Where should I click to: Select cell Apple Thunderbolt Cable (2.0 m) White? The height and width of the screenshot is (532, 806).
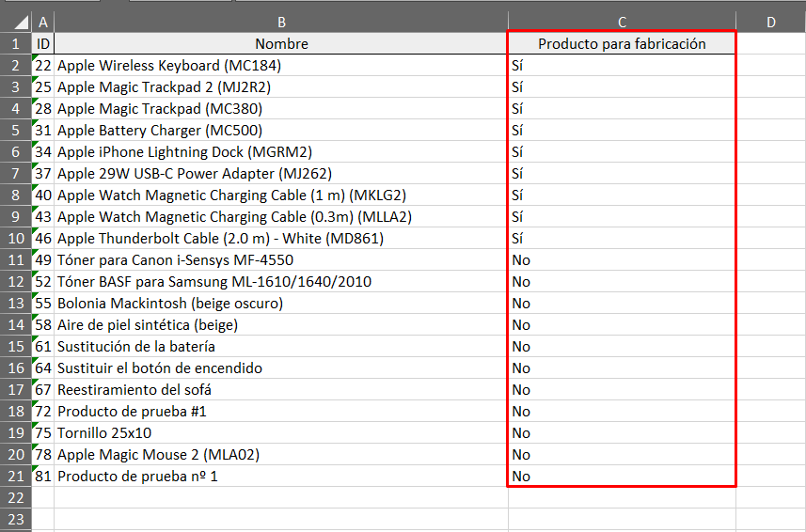[x=281, y=238]
